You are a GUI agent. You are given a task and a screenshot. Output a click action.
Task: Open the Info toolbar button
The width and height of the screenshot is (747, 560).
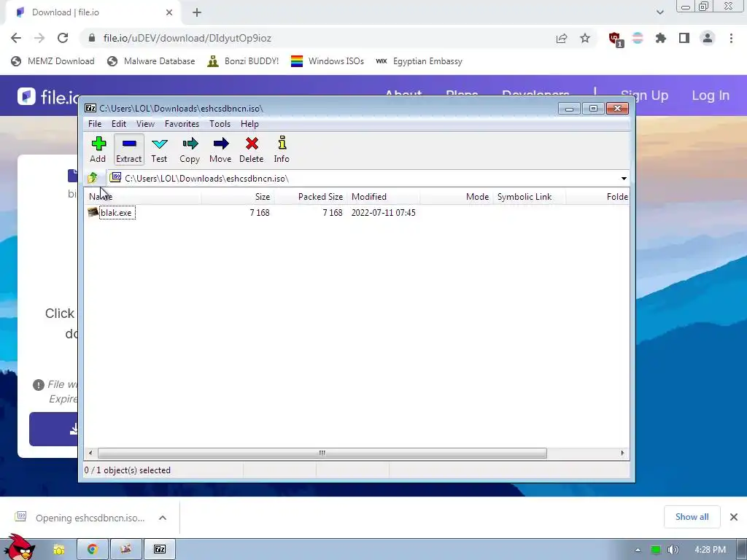point(282,149)
